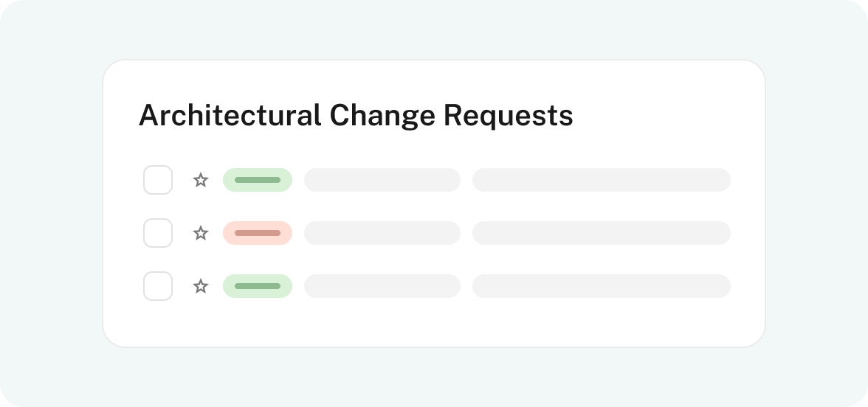This screenshot has height=407, width=868.
Task: Click the red status tag
Action: (258, 233)
